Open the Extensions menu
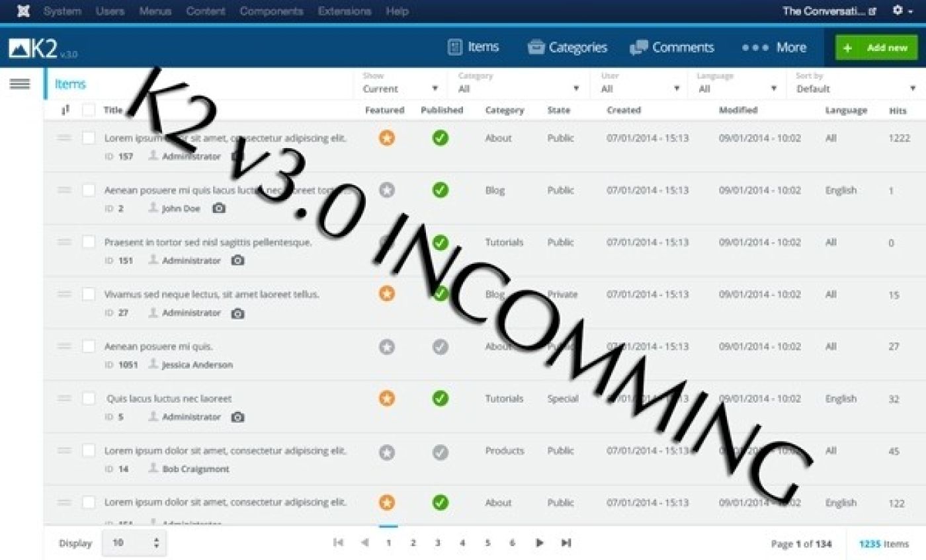This screenshot has width=926, height=560. coord(345,11)
